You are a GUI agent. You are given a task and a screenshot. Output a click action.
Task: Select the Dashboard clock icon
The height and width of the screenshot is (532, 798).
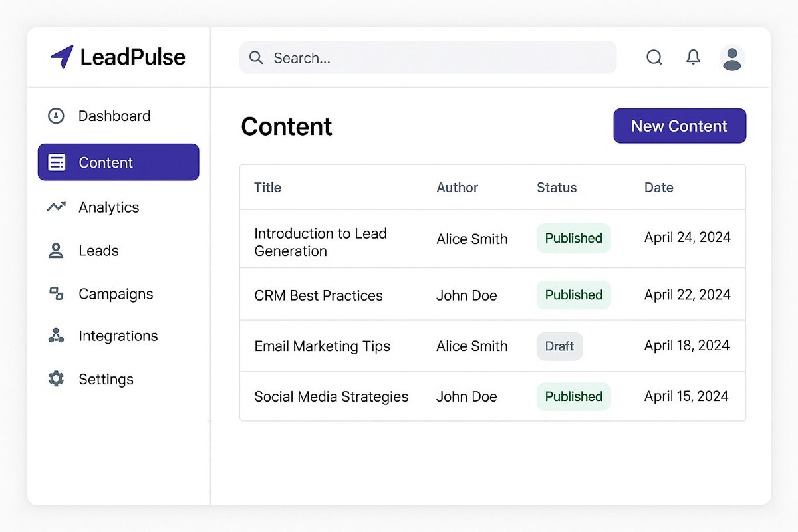57,116
